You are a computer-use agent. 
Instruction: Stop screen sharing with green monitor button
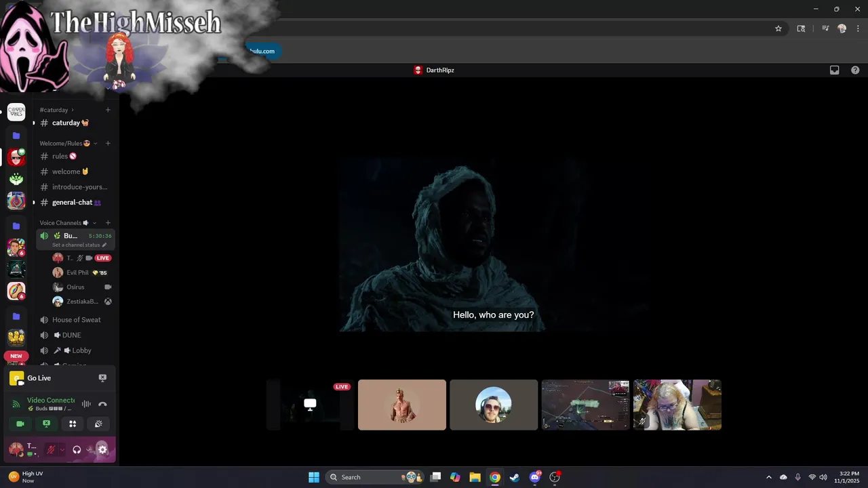tap(46, 424)
